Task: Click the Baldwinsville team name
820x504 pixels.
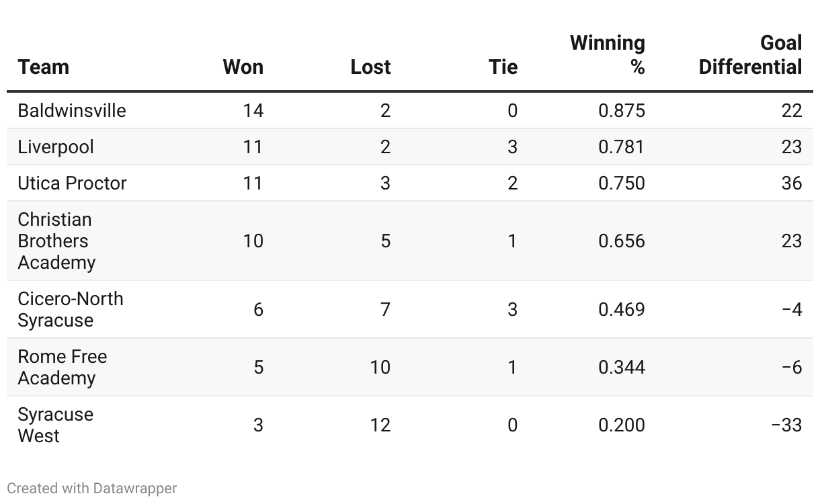Action: pos(72,110)
